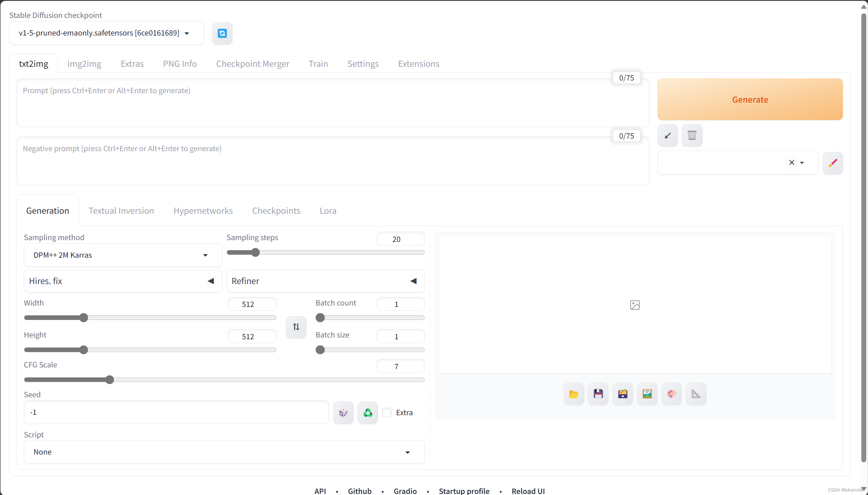
Task: Open the Github footer link
Action: 360,491
